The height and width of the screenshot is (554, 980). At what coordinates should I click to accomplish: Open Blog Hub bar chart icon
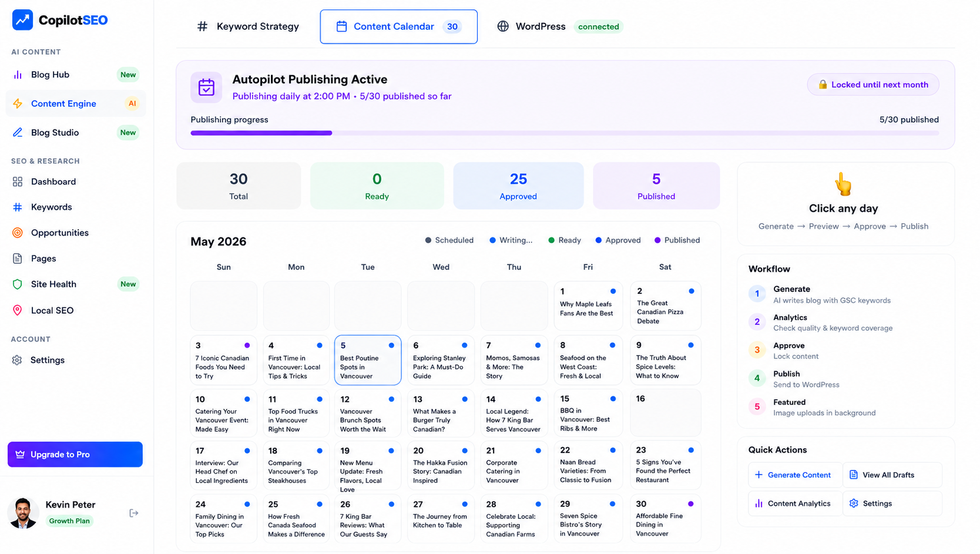pos(18,75)
